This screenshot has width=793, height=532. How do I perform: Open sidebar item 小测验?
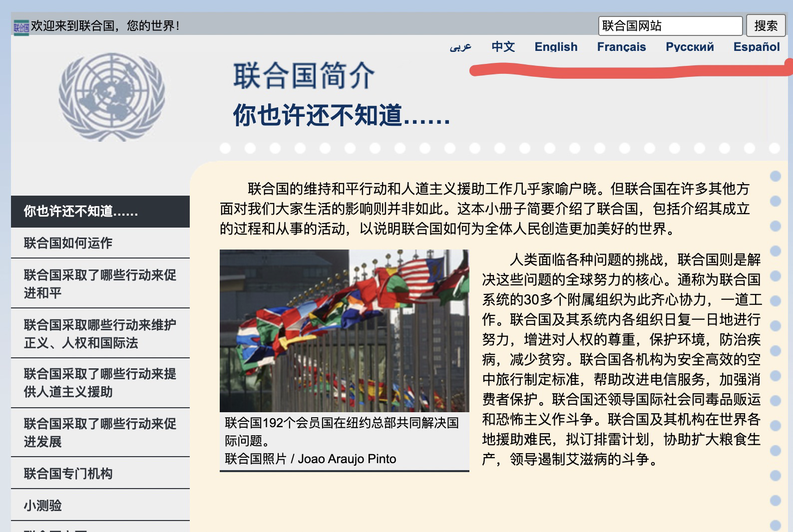coord(100,505)
